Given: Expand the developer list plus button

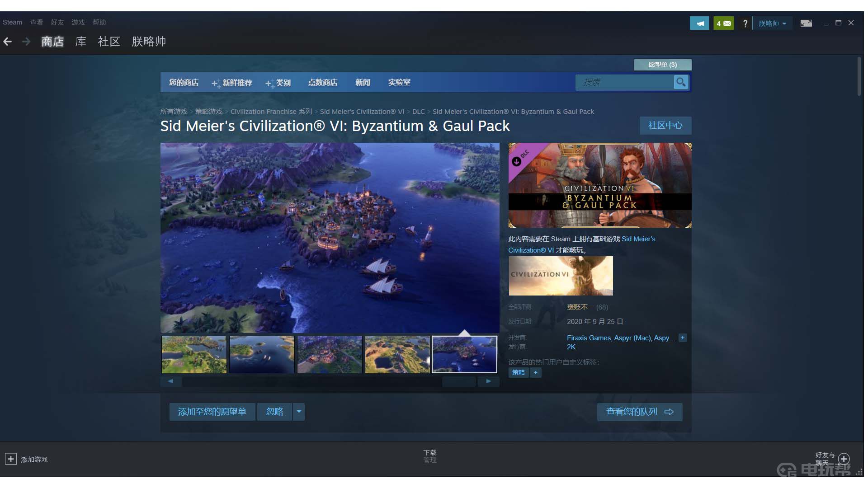Looking at the screenshot, I should pos(683,338).
